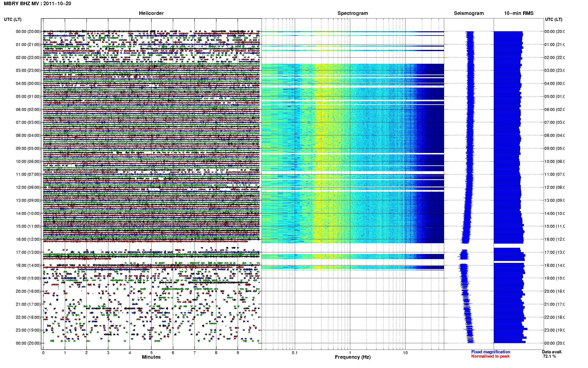Click the "6" tick on the Minutes axis
Image resolution: width=588 pixels, height=368 pixels.
(x=173, y=353)
